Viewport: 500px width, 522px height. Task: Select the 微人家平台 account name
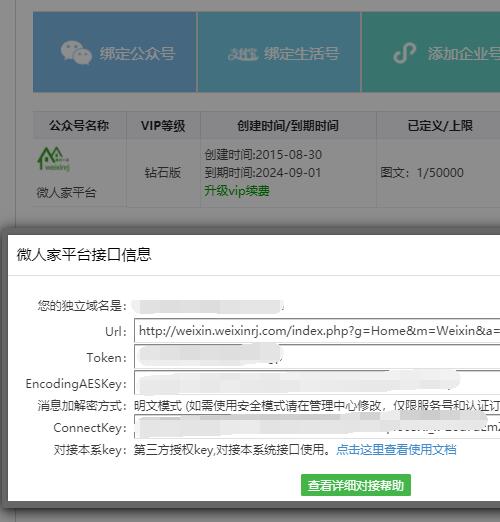66,192
